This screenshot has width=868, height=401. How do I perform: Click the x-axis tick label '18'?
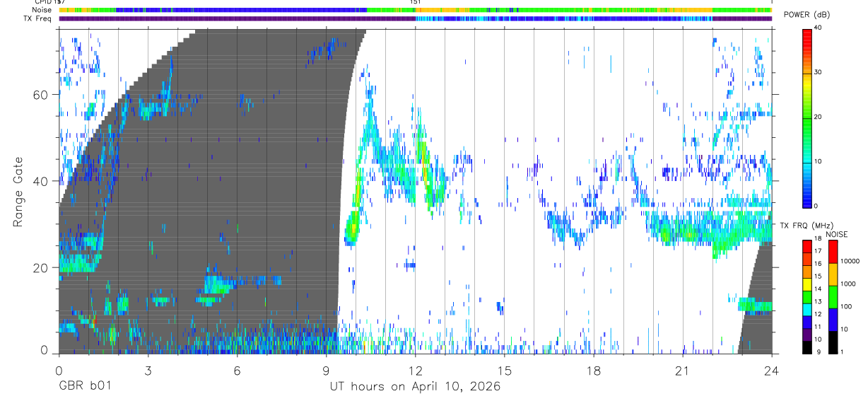(x=594, y=371)
